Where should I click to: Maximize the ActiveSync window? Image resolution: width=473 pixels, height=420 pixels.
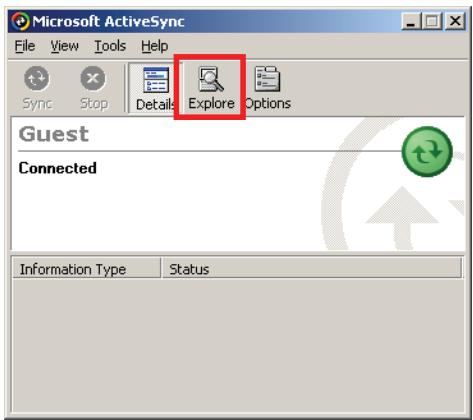(432, 22)
